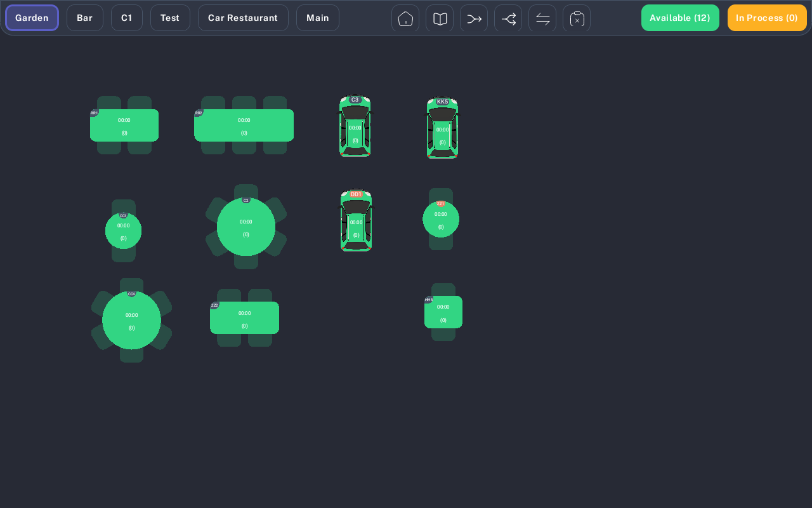Image resolution: width=812 pixels, height=508 pixels.
Task: Select rectangular table RR1
Action: 124,125
